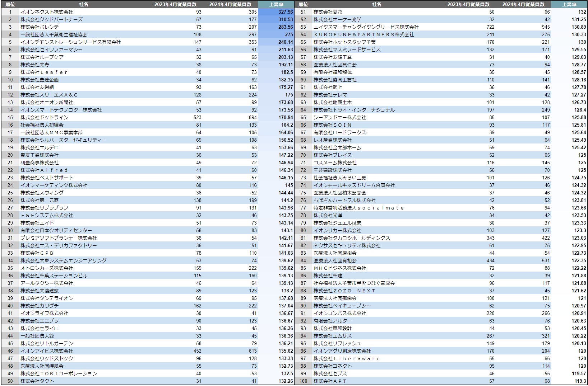Select 株式会社ベイキューブシー company cell

(x=342, y=306)
